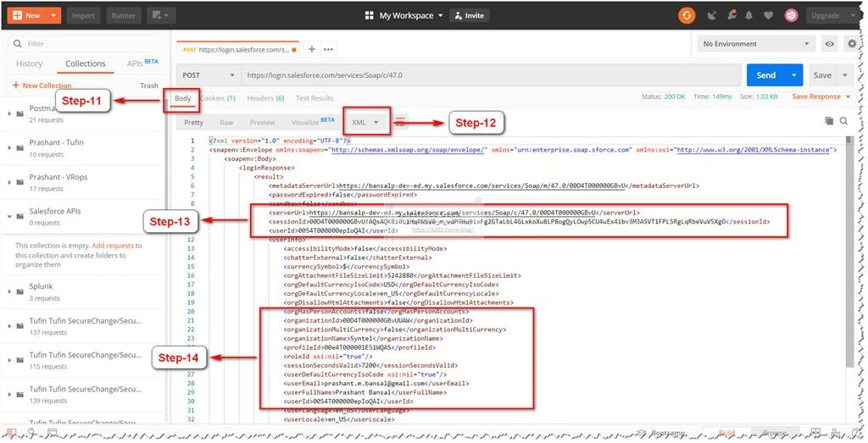The width and height of the screenshot is (868, 443).
Task: Switch to APIs beta tab
Action: coord(142,63)
